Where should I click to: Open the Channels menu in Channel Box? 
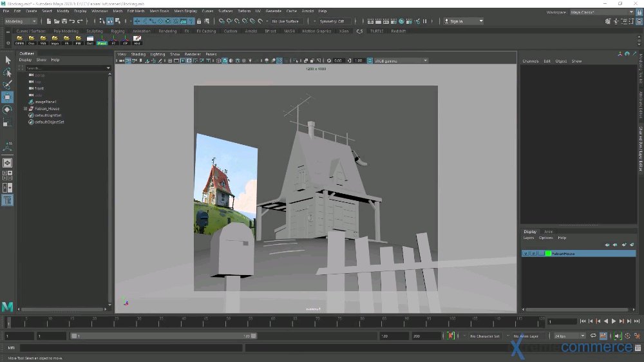tap(530, 61)
